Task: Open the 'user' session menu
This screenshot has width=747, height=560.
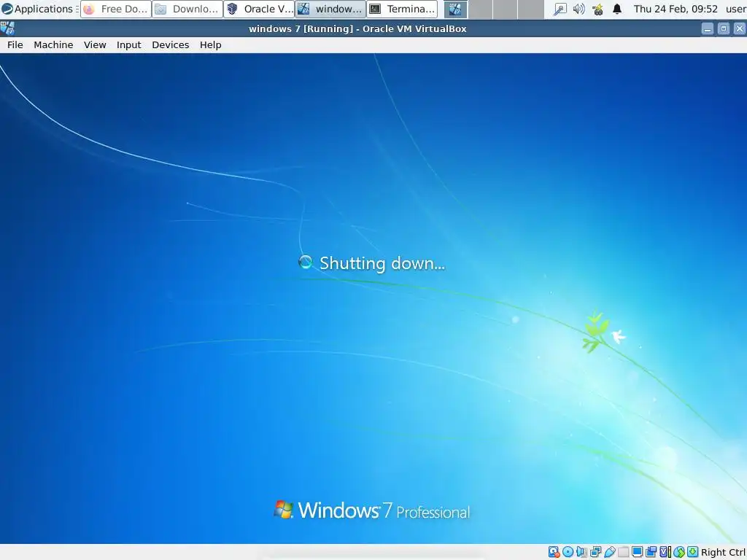Action: [x=735, y=9]
